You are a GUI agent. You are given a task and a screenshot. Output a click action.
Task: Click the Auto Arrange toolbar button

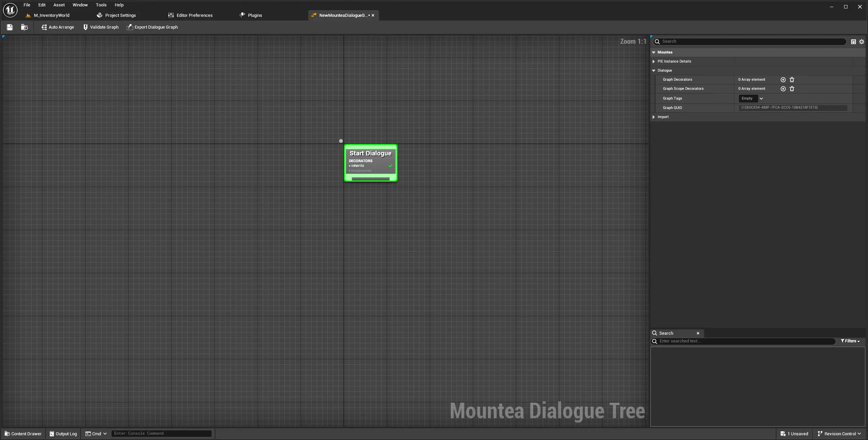tap(58, 27)
